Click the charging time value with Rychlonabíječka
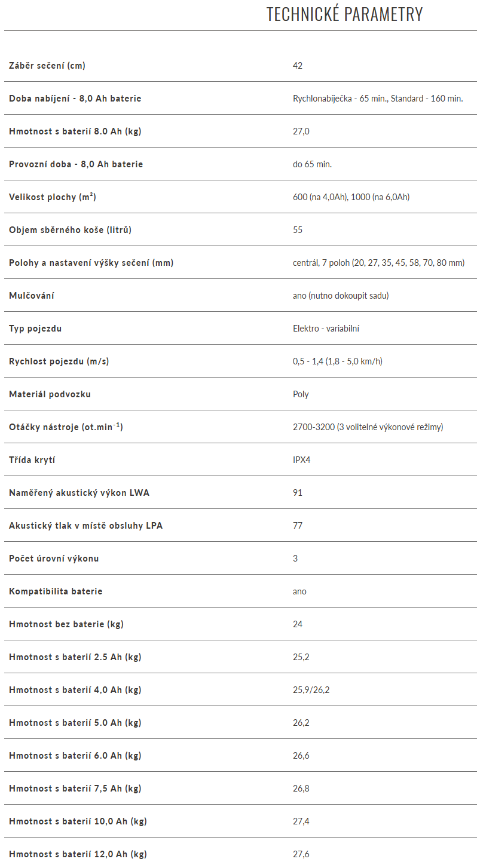Image resolution: width=477 pixels, height=868 pixels. [378, 99]
